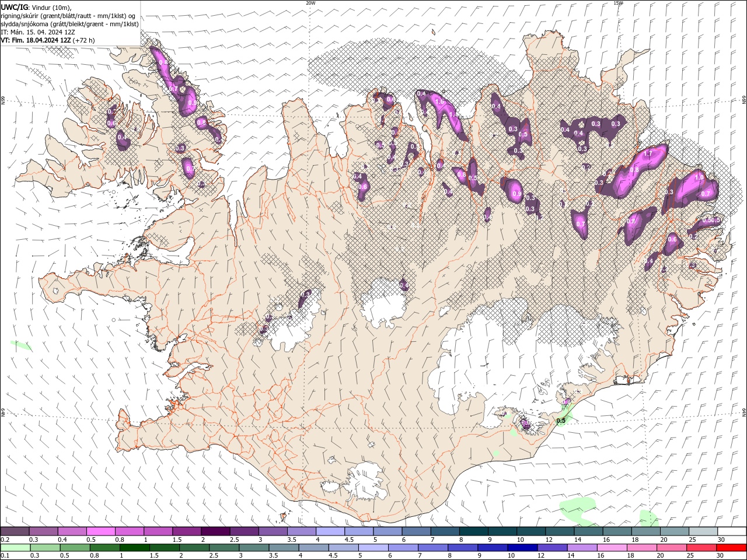The height and width of the screenshot is (560, 747).
Task: Pick the lower rain scale swatch labeled 2
Action: (x=194, y=548)
